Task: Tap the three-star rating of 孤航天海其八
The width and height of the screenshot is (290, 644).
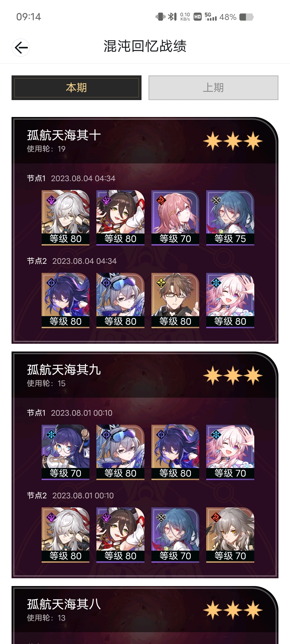Action: click(x=233, y=610)
